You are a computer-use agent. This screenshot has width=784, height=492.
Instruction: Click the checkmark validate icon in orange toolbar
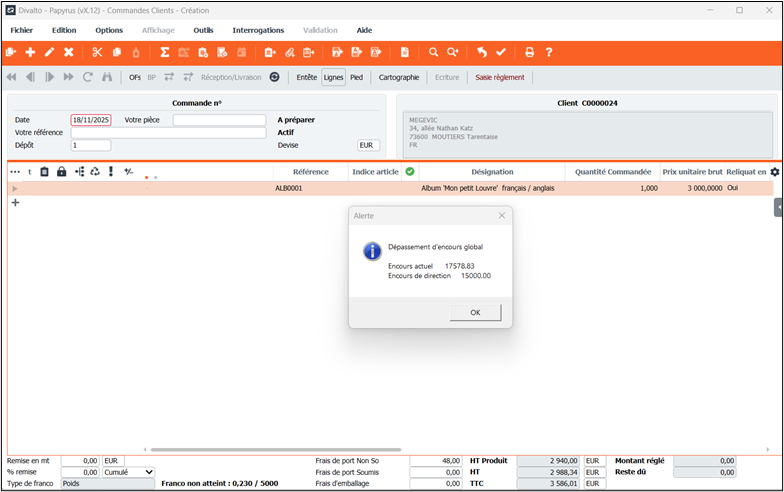(500, 52)
